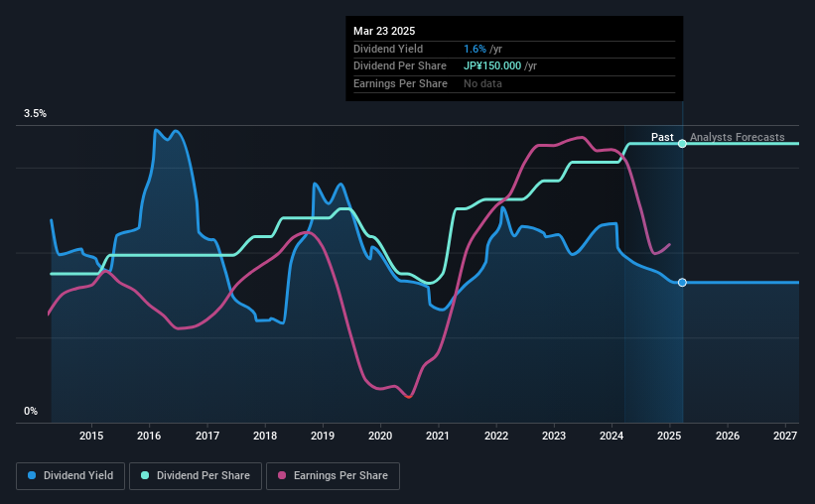
Task: Click the 'Past' label on chart
Action: tap(662, 137)
